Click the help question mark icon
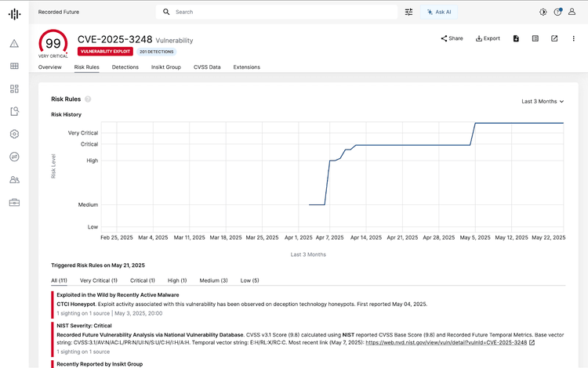This screenshot has width=588, height=368. click(x=557, y=13)
